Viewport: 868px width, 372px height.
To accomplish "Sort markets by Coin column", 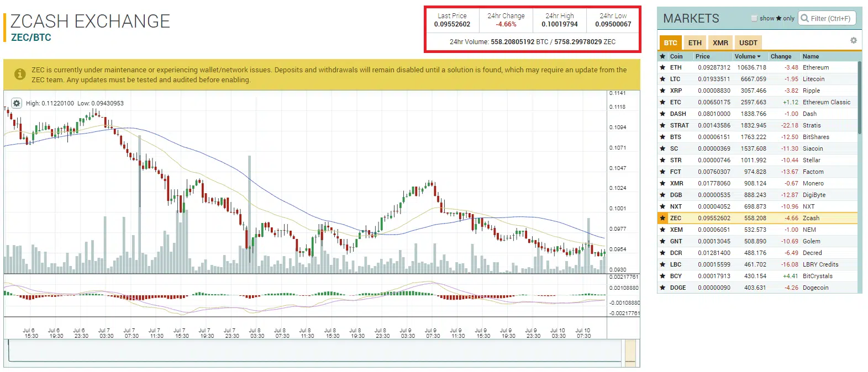I will [x=676, y=56].
